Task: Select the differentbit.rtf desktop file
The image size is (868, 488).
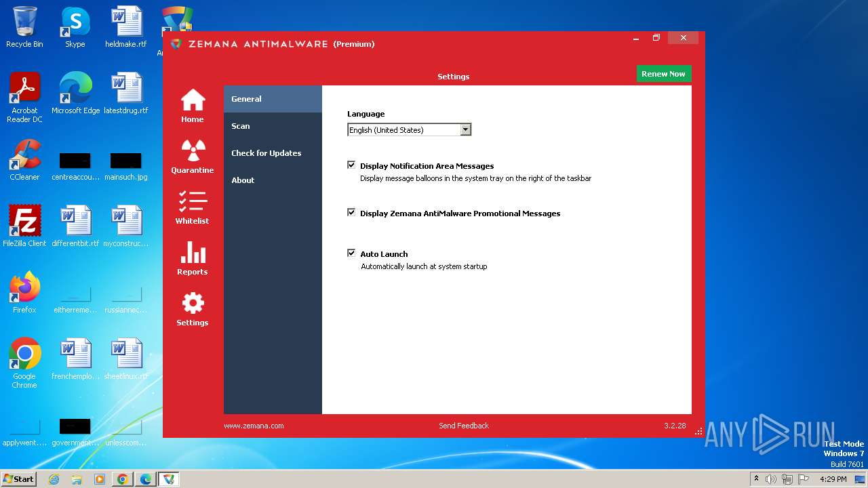Action: (75, 226)
